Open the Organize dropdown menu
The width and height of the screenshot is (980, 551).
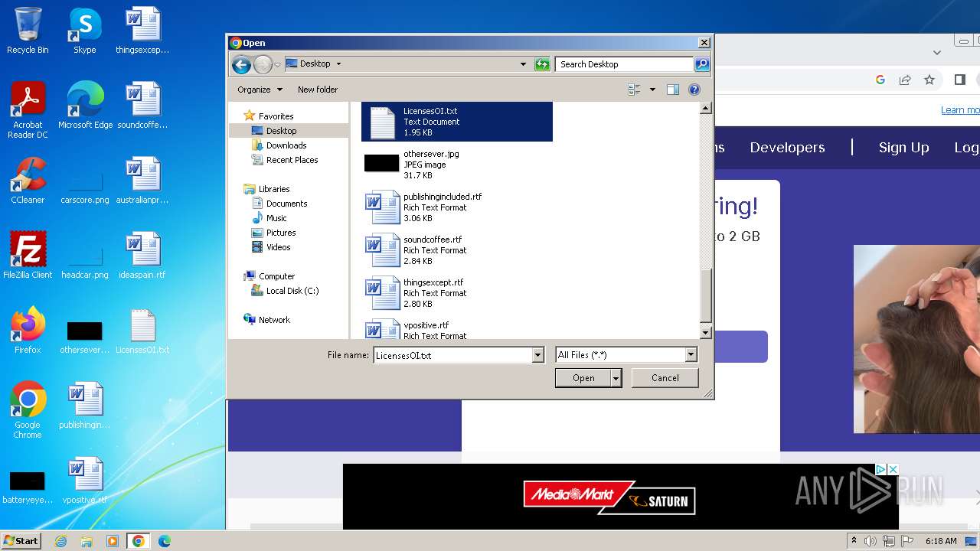[260, 90]
